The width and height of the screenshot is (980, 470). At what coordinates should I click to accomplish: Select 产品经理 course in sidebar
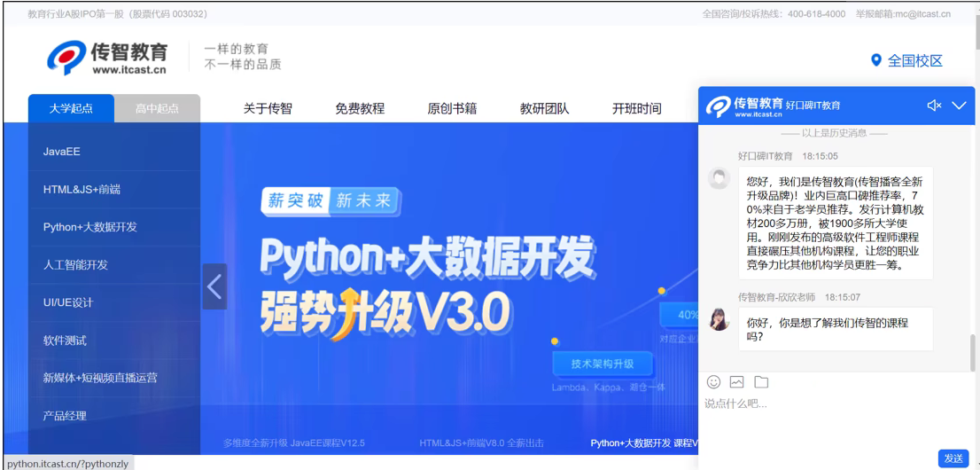114,416
